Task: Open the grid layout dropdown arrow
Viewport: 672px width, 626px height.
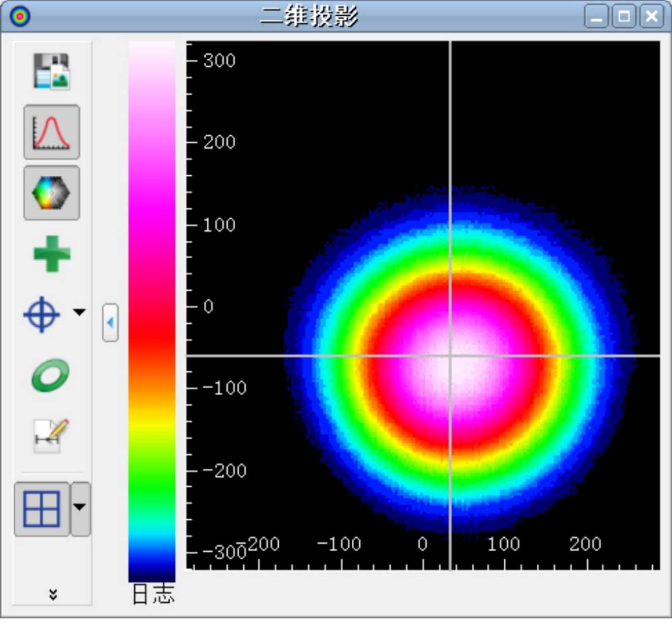Action: point(80,509)
